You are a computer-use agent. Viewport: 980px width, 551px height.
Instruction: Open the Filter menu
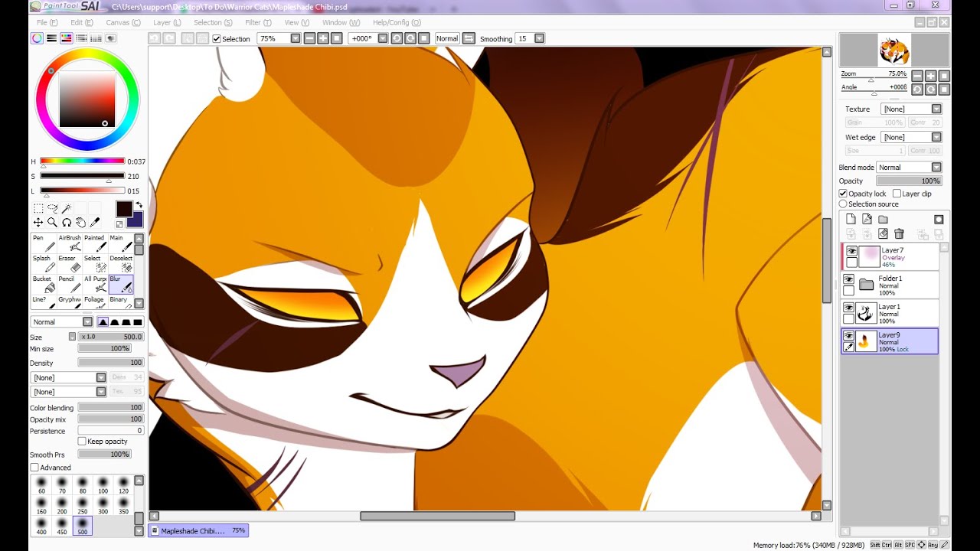coord(258,23)
